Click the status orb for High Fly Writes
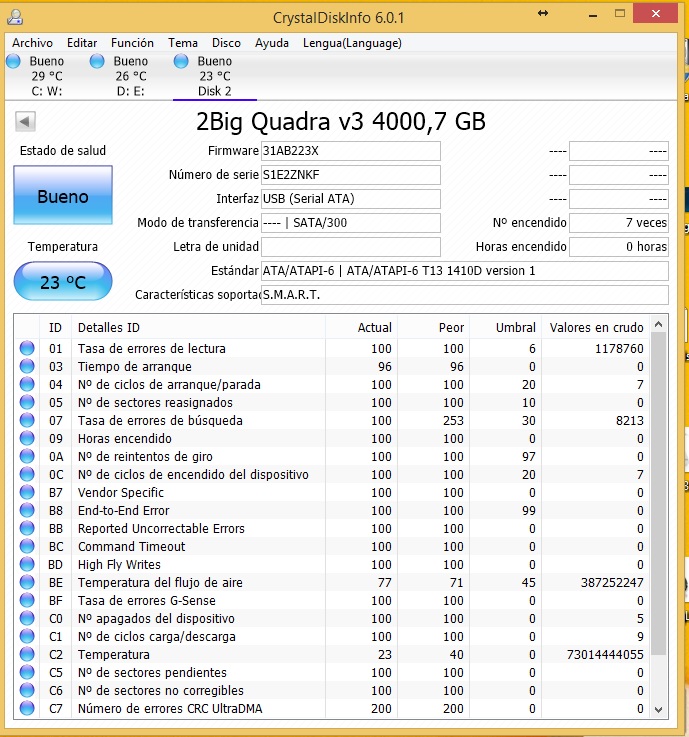 tap(27, 564)
